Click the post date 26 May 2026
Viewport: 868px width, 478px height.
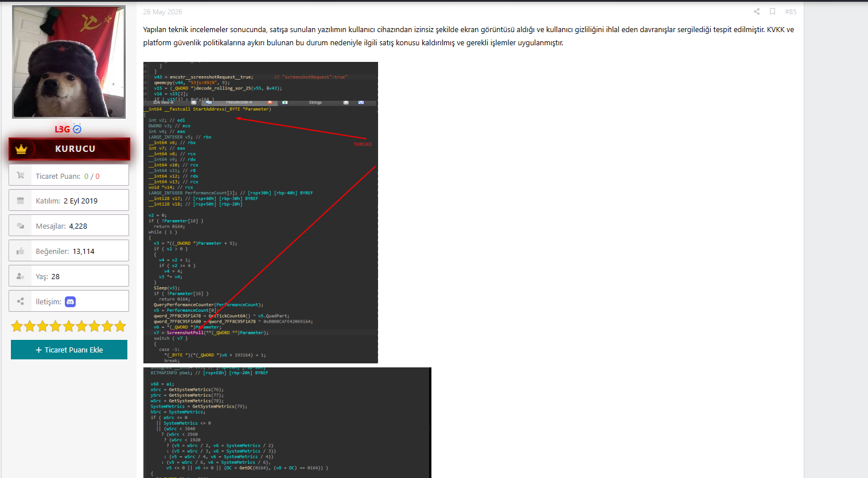pos(162,11)
